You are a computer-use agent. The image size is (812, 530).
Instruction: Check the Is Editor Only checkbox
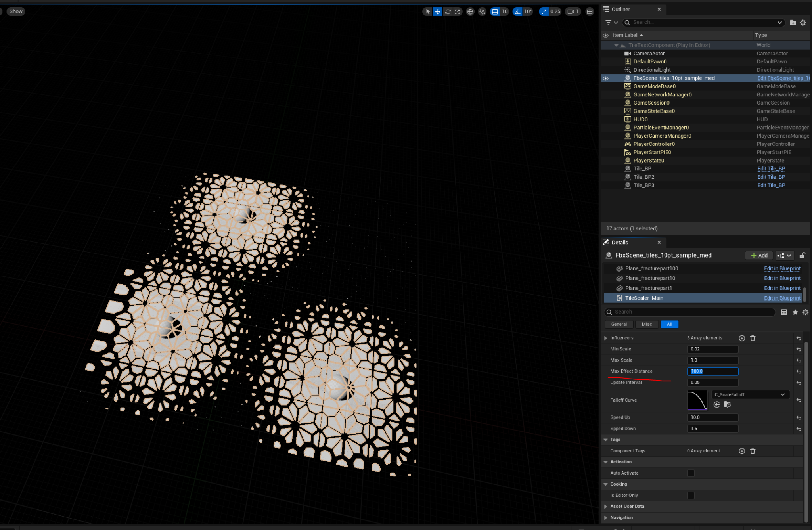[691, 495]
